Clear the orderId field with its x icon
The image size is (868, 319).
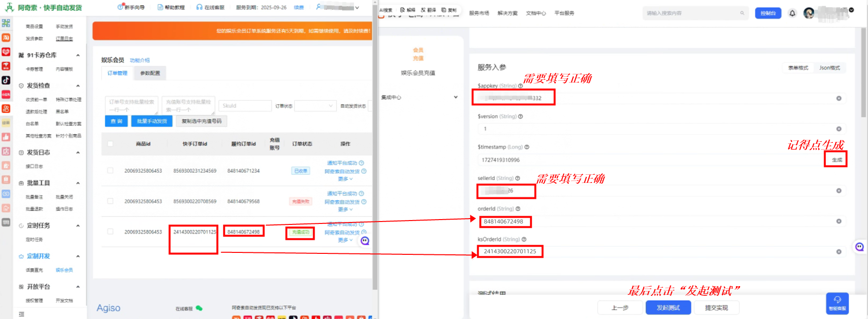(x=839, y=221)
